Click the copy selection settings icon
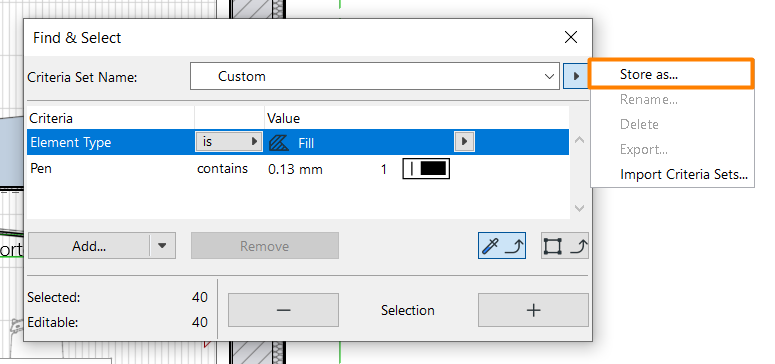 pyautogui.click(x=565, y=246)
